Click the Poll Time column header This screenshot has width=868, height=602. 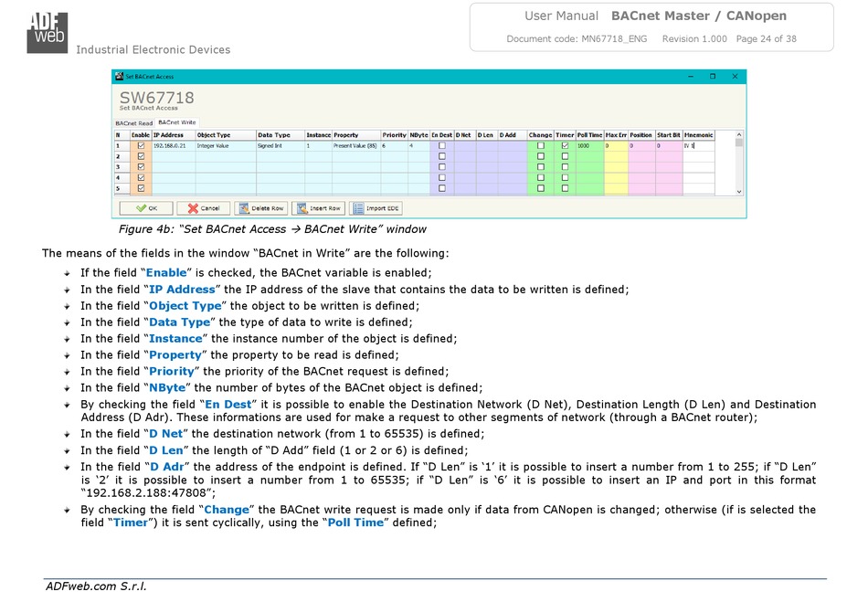pos(590,135)
